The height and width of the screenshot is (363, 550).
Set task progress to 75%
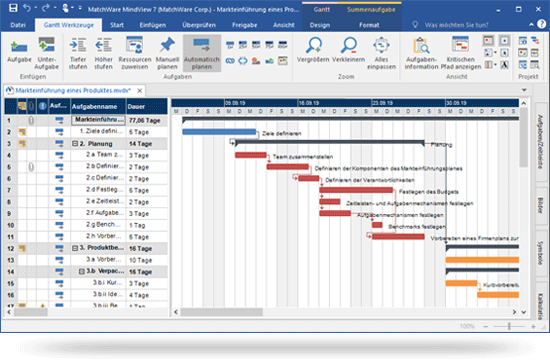point(269,45)
